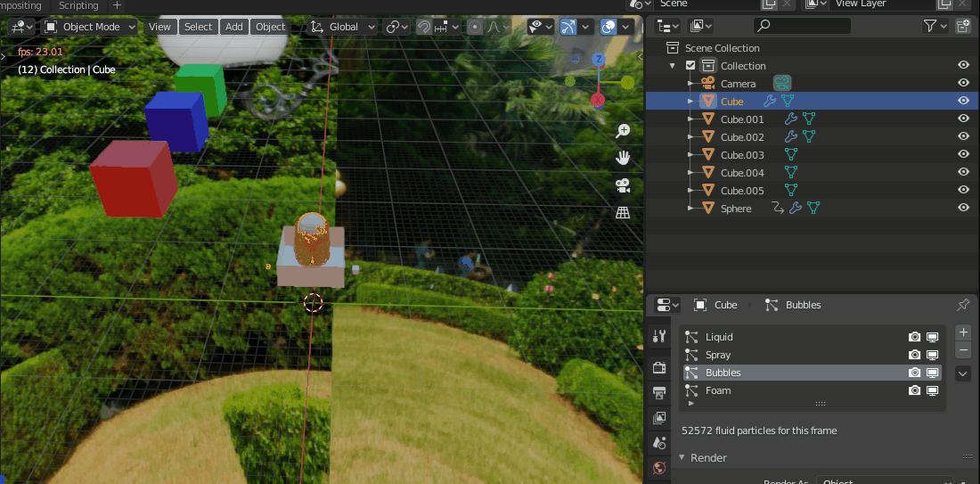980x484 pixels.
Task: Click the camera data icon beside Camera
Action: [782, 83]
